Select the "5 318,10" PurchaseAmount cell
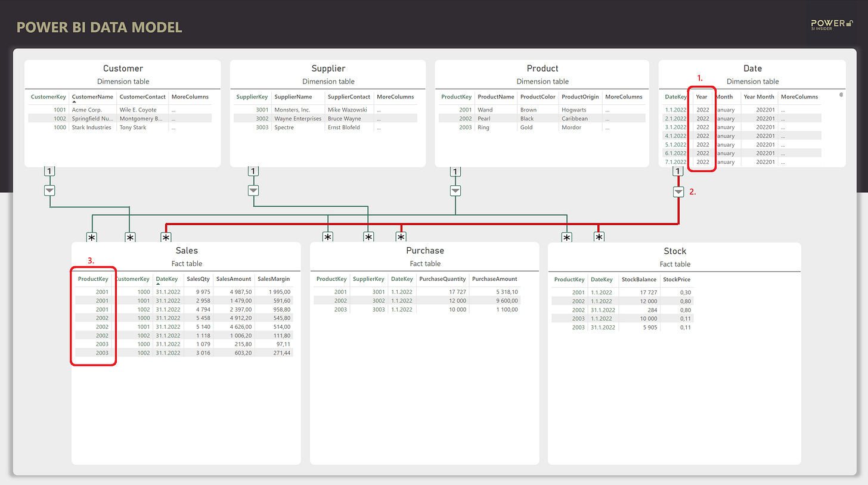 507,292
